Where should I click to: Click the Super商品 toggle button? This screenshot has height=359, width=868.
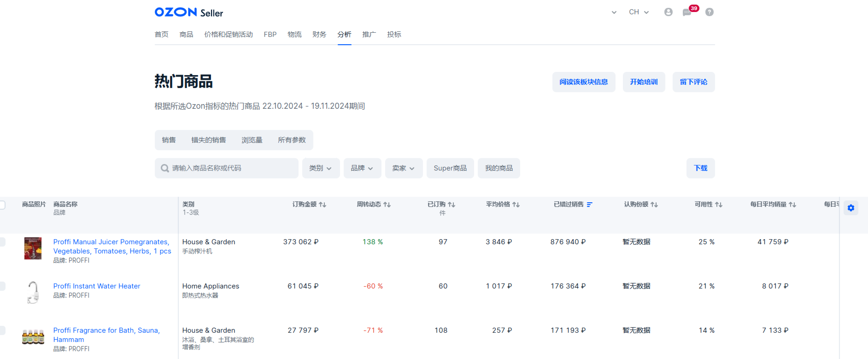(451, 168)
